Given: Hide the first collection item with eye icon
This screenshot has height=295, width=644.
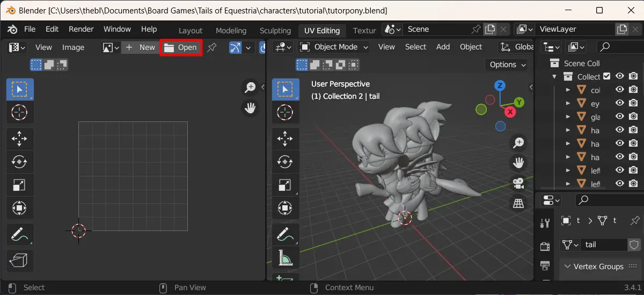Looking at the screenshot, I should tap(619, 90).
